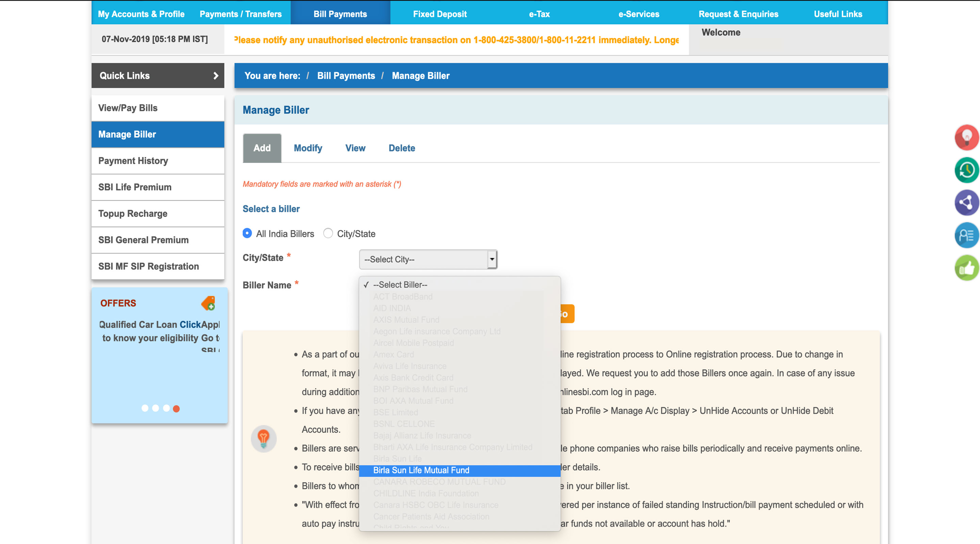Click Bill Payments breadcrumb link

346,76
